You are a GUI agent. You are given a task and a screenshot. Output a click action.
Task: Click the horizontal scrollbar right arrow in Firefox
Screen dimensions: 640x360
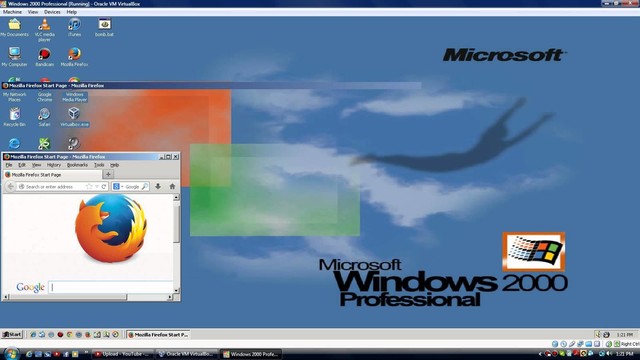coord(170,298)
